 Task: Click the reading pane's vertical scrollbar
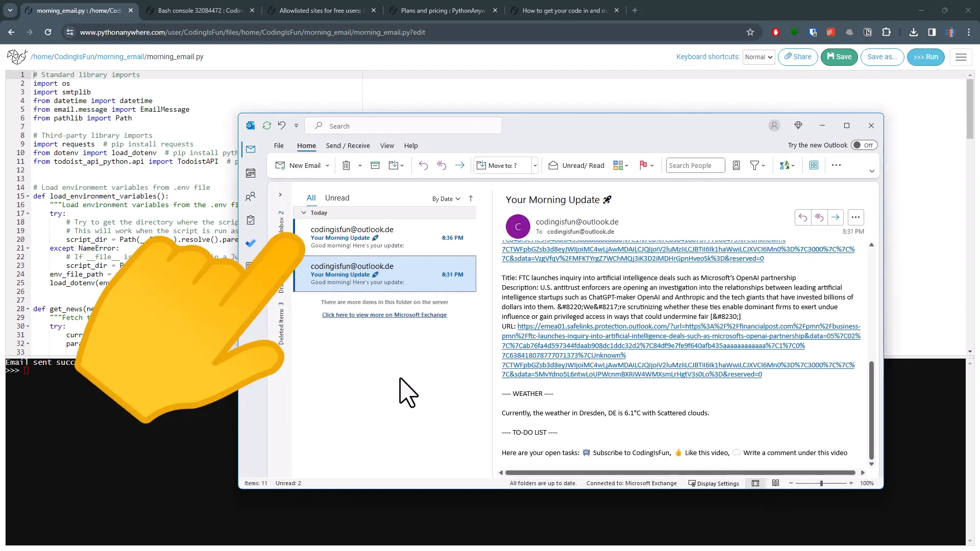(871, 411)
